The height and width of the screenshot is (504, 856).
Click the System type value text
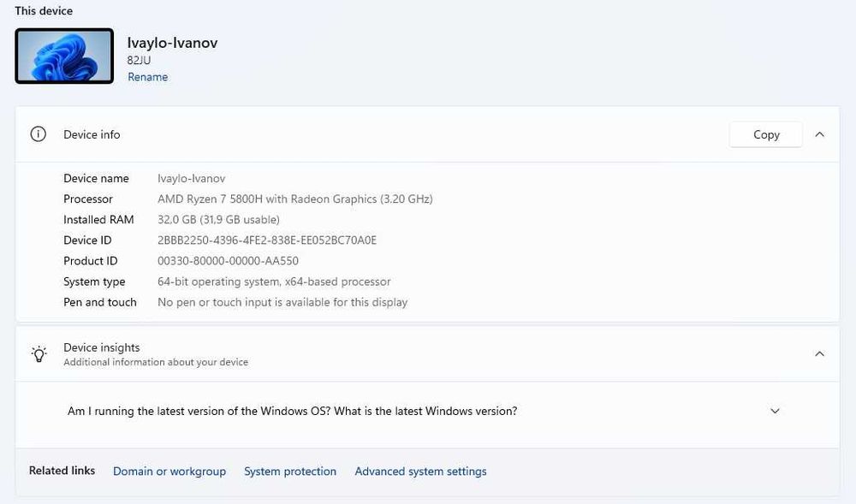tap(274, 282)
